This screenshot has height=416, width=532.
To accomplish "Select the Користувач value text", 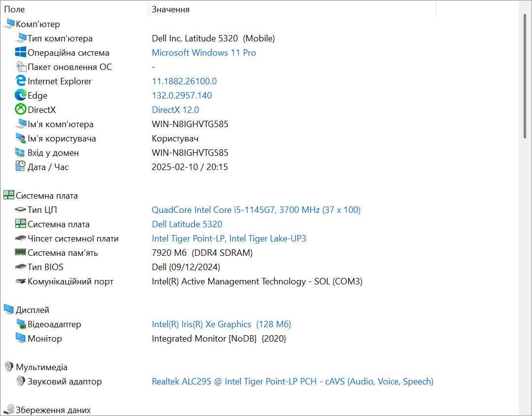I will 175,139.
